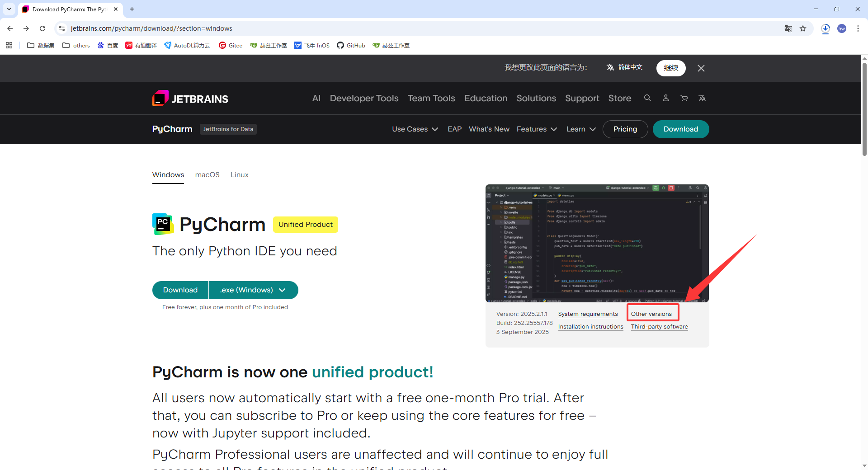Select the Windows tab
The width and height of the screenshot is (868, 470).
pyautogui.click(x=168, y=175)
